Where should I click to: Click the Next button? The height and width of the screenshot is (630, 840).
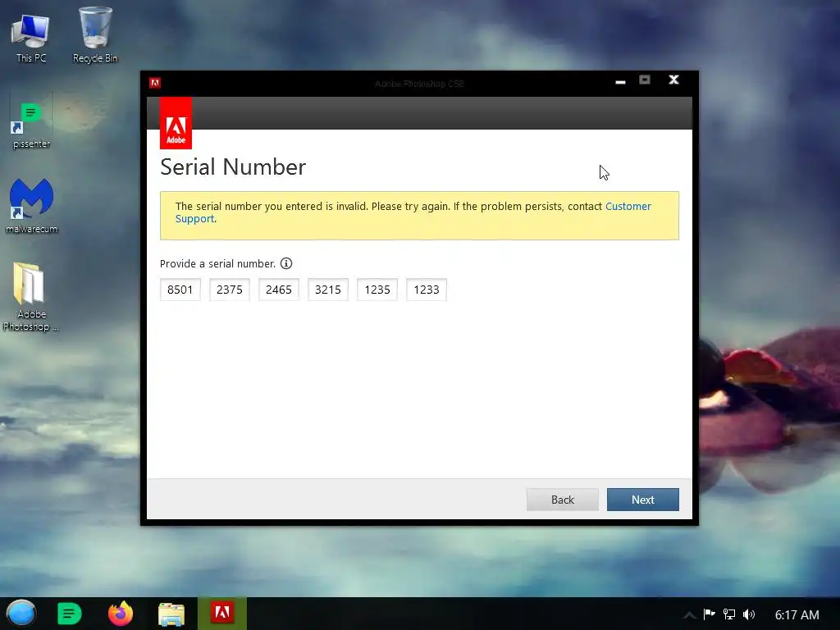(643, 500)
